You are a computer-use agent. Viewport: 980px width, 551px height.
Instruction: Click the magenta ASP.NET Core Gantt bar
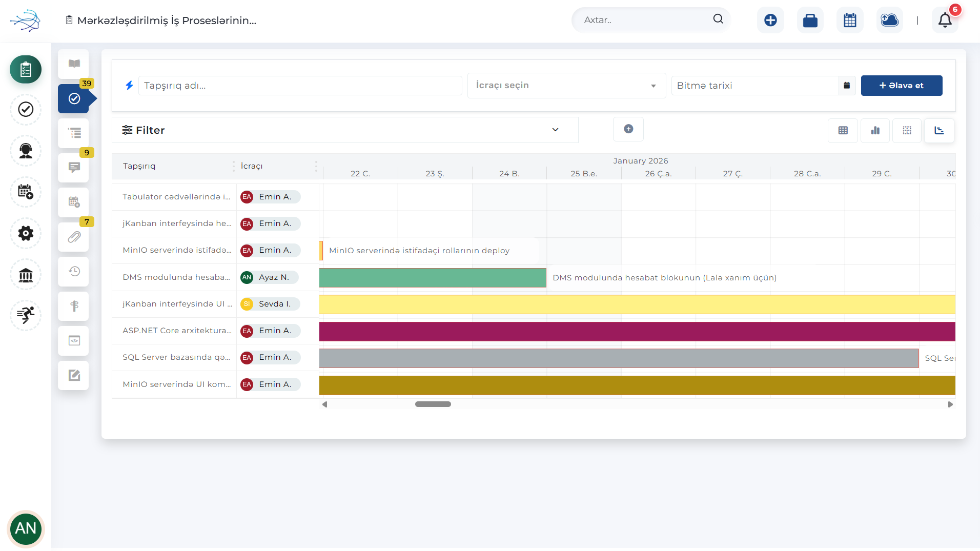[x=637, y=331]
